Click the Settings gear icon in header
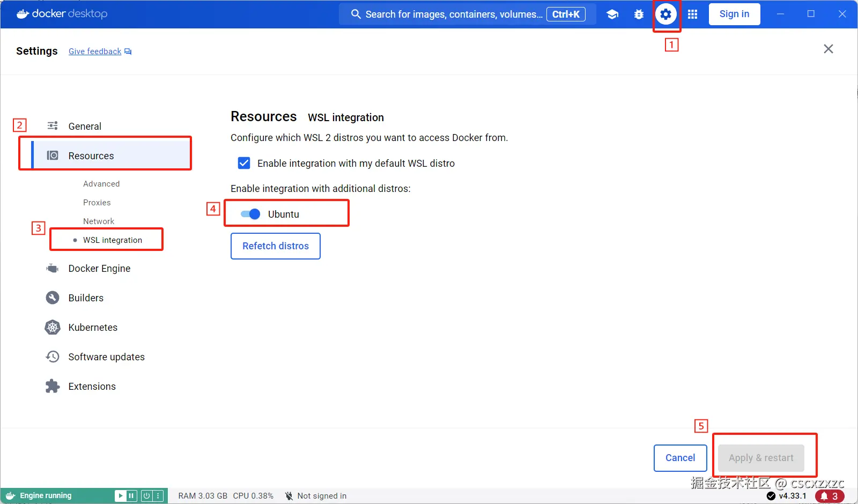The width and height of the screenshot is (858, 504). (666, 14)
